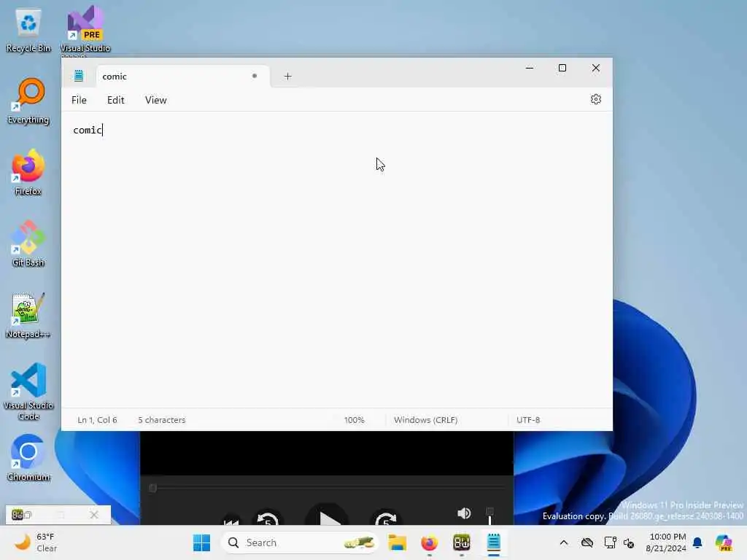This screenshot has height=560, width=747.
Task: Maximize the Notepad window
Action: coord(562,68)
